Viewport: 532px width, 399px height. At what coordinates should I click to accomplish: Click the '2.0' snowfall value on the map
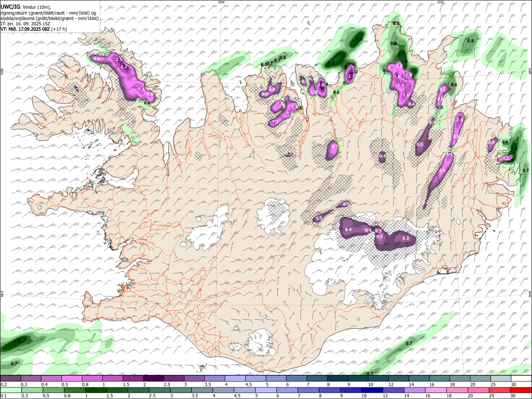[460, 120]
